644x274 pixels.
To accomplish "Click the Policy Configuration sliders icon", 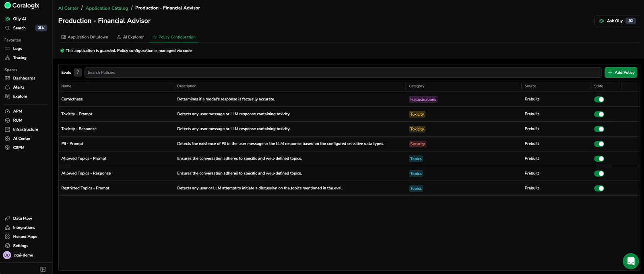I will point(155,37).
